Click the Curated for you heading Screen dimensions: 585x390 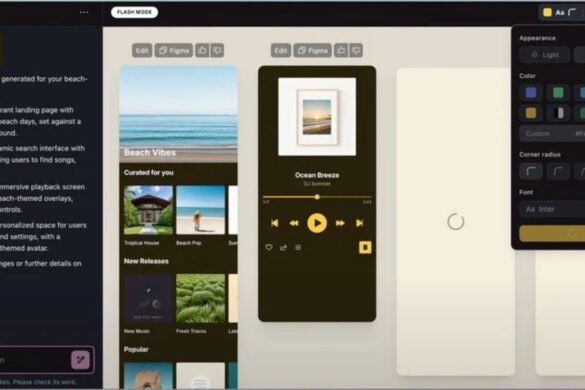pyautogui.click(x=148, y=172)
